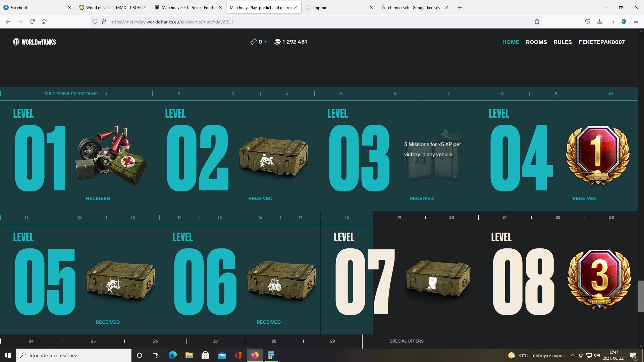Click the Level 04 premium day medal
The image size is (644, 362).
[597, 156]
